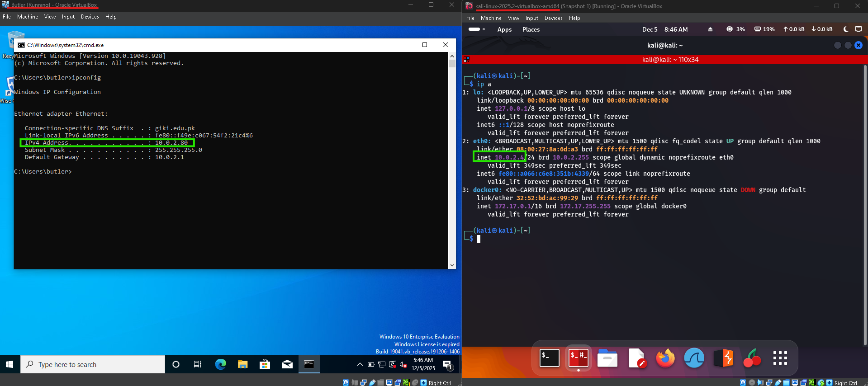Viewport: 868px width, 386px height.
Task: Click the 'ip a' command text in Kali
Action: [484, 84]
